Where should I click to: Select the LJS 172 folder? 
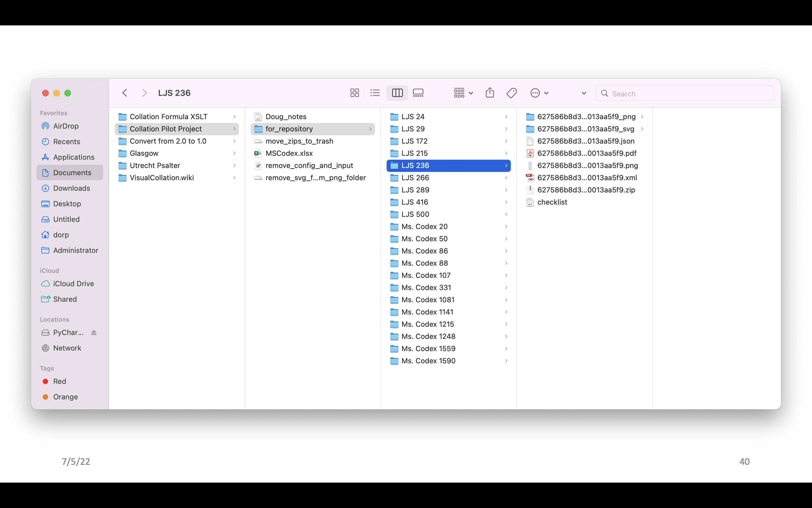pyautogui.click(x=449, y=141)
